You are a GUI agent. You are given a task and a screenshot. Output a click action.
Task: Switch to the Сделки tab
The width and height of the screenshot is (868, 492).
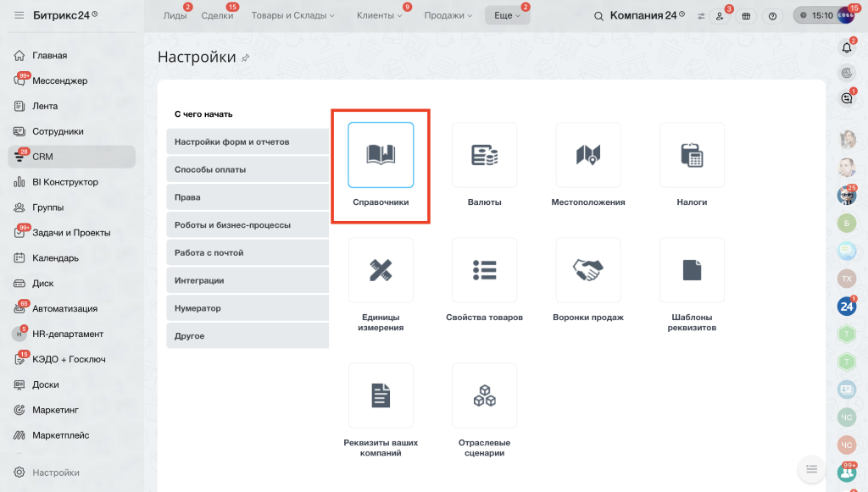tap(217, 15)
